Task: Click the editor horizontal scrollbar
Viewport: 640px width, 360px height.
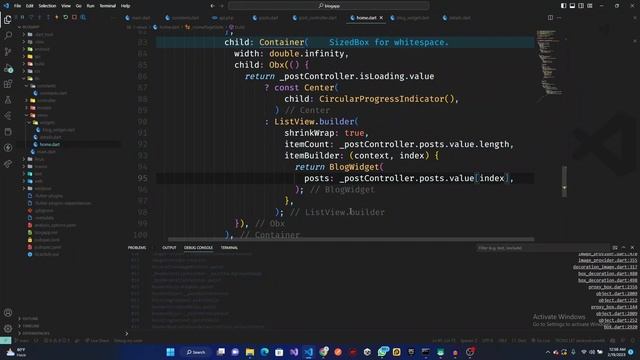Action: pyautogui.click(x=351, y=240)
